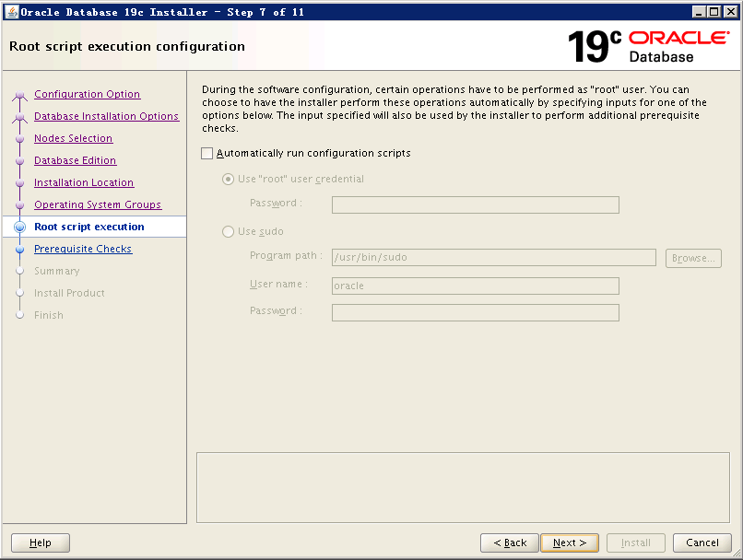Screen dimensions: 743x560
Task: Select Use "root" user credential radio button
Action: coord(228,180)
